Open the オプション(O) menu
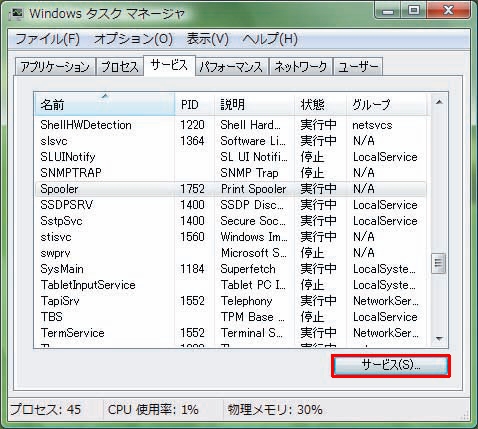 click(x=133, y=39)
